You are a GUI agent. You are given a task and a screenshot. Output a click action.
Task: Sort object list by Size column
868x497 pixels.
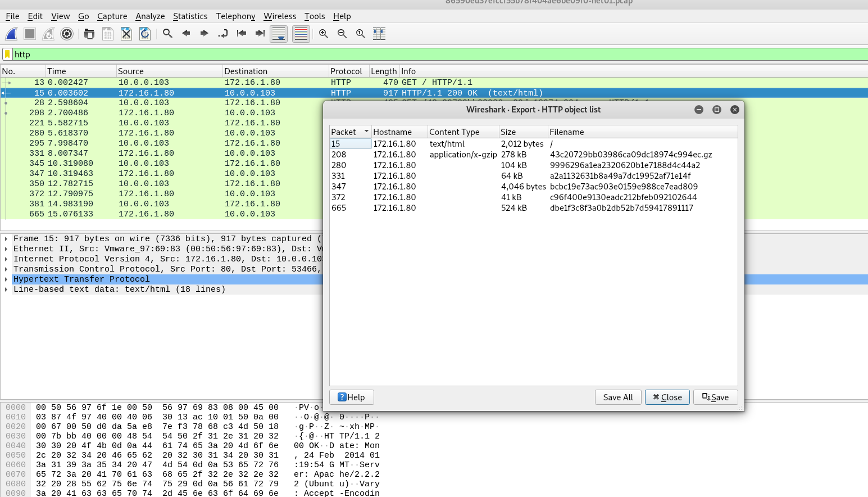coord(524,132)
